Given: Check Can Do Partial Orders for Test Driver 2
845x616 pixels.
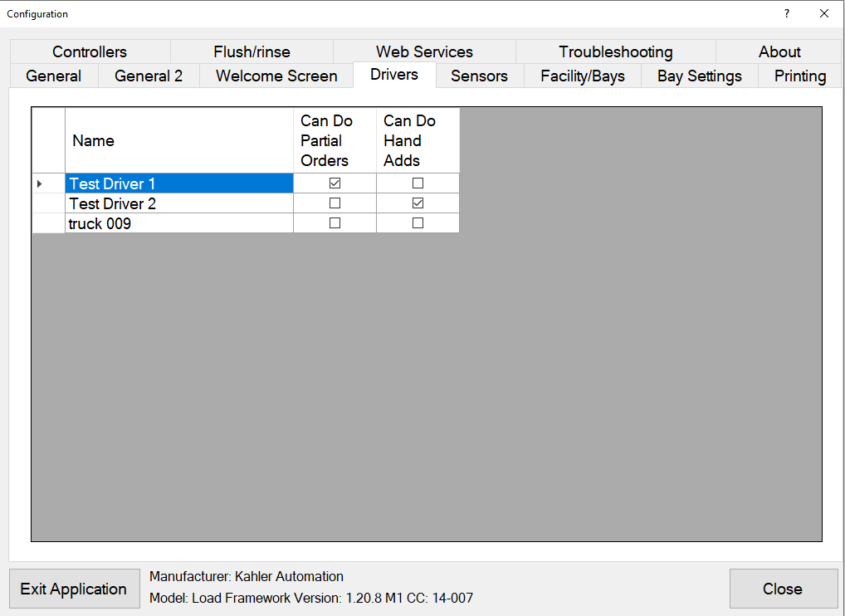Looking at the screenshot, I should click(334, 203).
